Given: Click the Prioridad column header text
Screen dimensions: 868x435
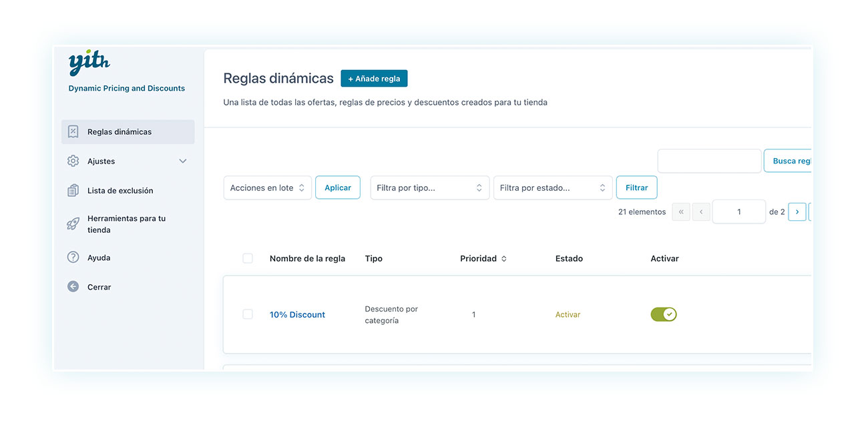Looking at the screenshot, I should tap(478, 258).
